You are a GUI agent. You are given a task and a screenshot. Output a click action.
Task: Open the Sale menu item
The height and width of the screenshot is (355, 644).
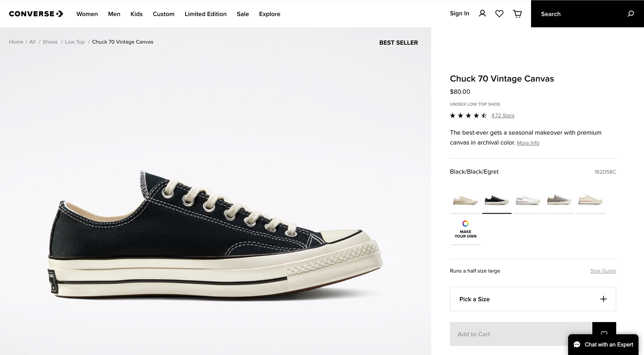pos(243,14)
